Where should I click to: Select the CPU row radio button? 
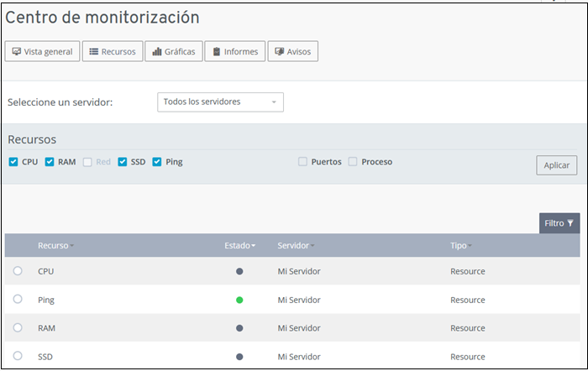point(18,270)
